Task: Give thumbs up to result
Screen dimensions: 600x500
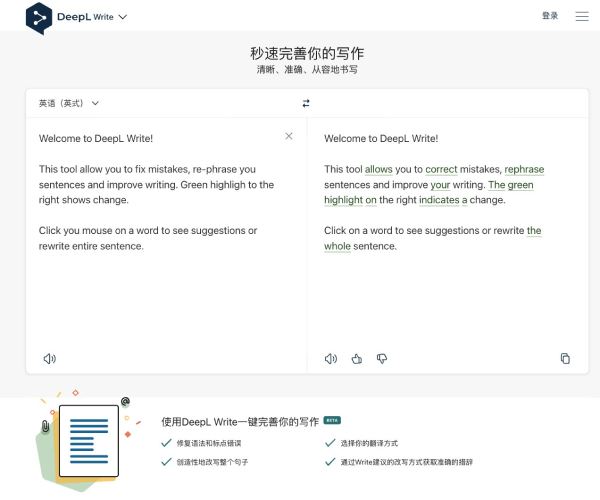Action: [x=356, y=358]
